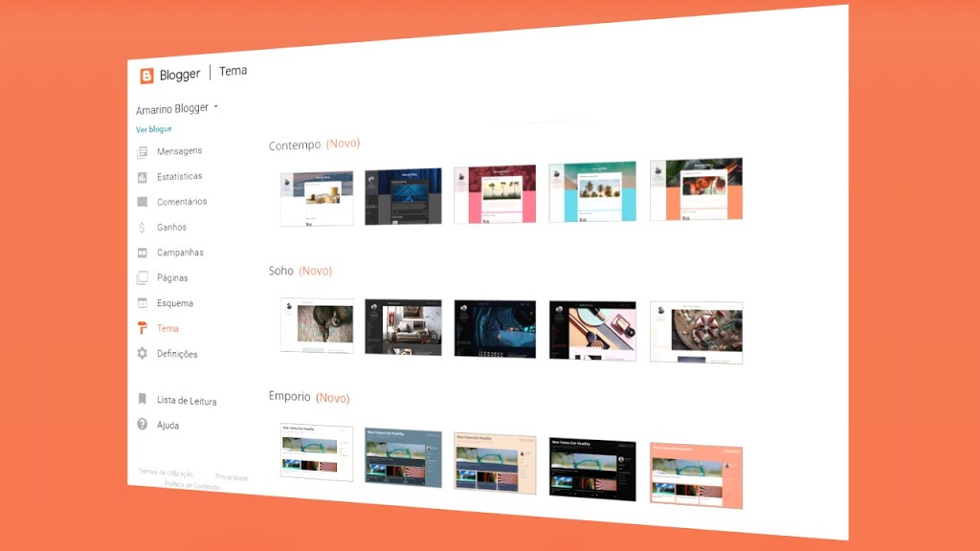Click the Lista de Leitura bookmark icon
The image size is (980, 551).
(x=143, y=399)
